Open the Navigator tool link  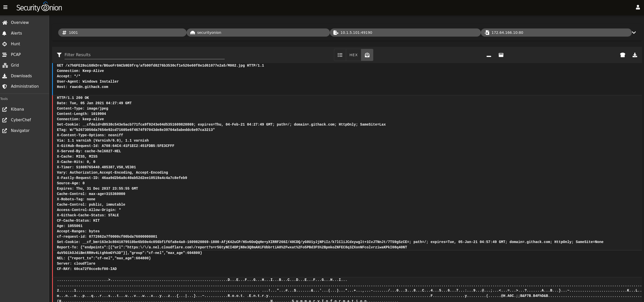20,131
